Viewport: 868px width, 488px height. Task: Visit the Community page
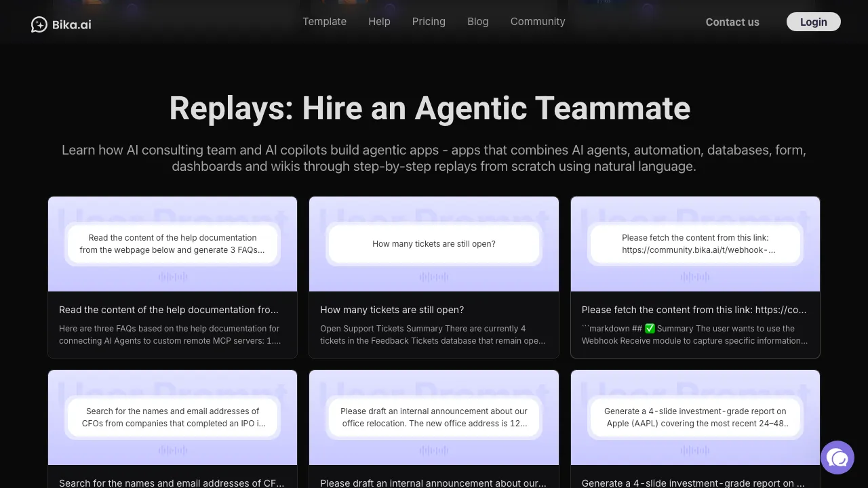(537, 22)
